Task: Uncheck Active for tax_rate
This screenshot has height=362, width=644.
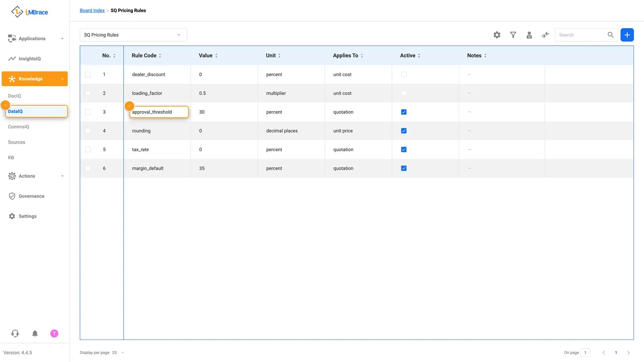Action: click(404, 150)
